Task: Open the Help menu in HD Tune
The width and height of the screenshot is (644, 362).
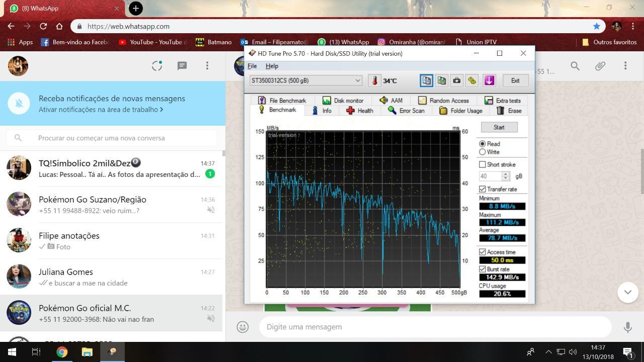Action: click(x=272, y=66)
